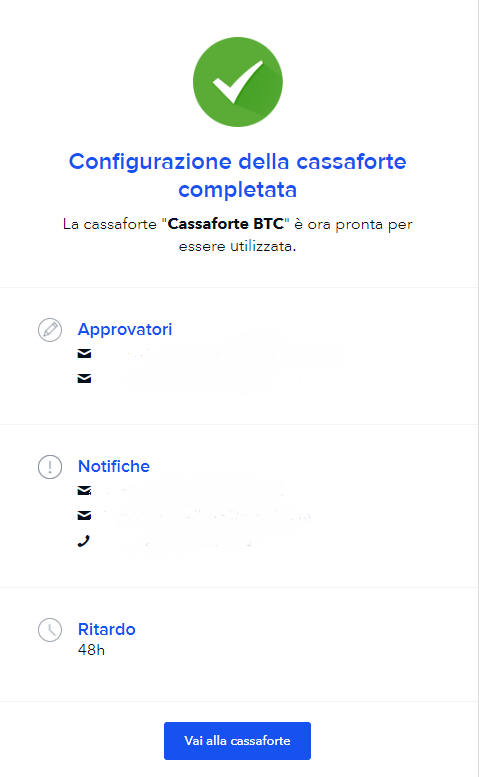The width and height of the screenshot is (479, 777).
Task: Click the second redacted notification email
Action: click(x=208, y=516)
